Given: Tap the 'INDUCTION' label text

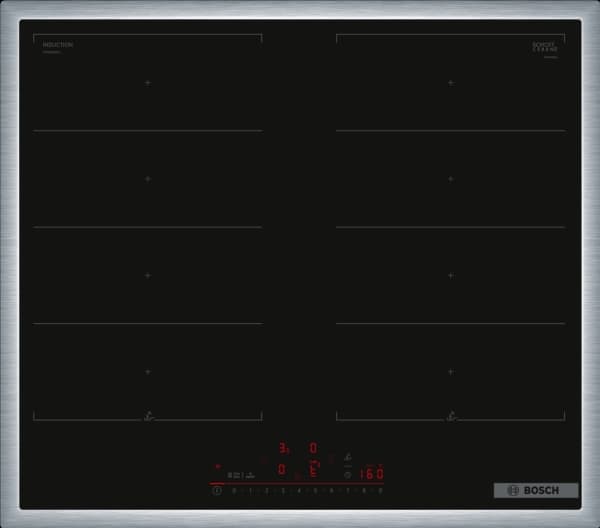Looking at the screenshot, I should [x=57, y=45].
